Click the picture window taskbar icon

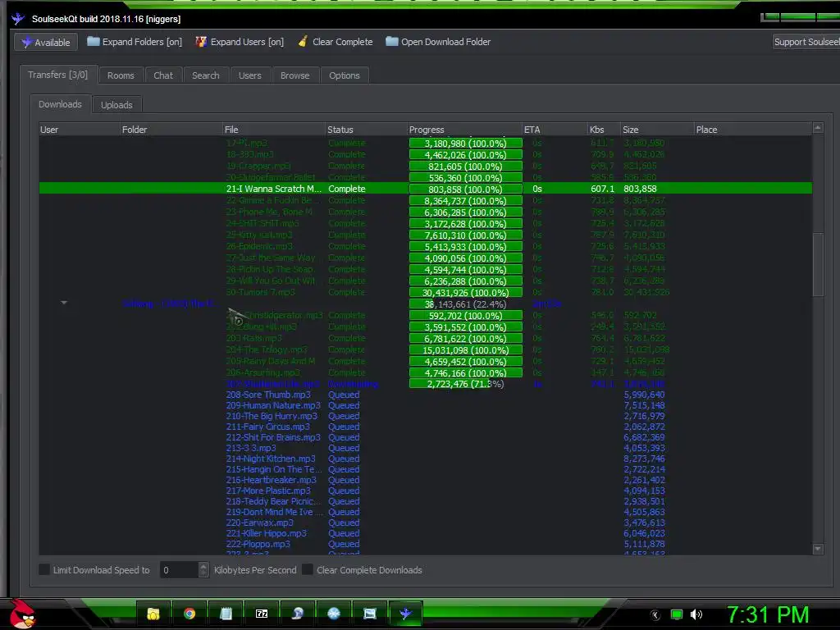[370, 614]
